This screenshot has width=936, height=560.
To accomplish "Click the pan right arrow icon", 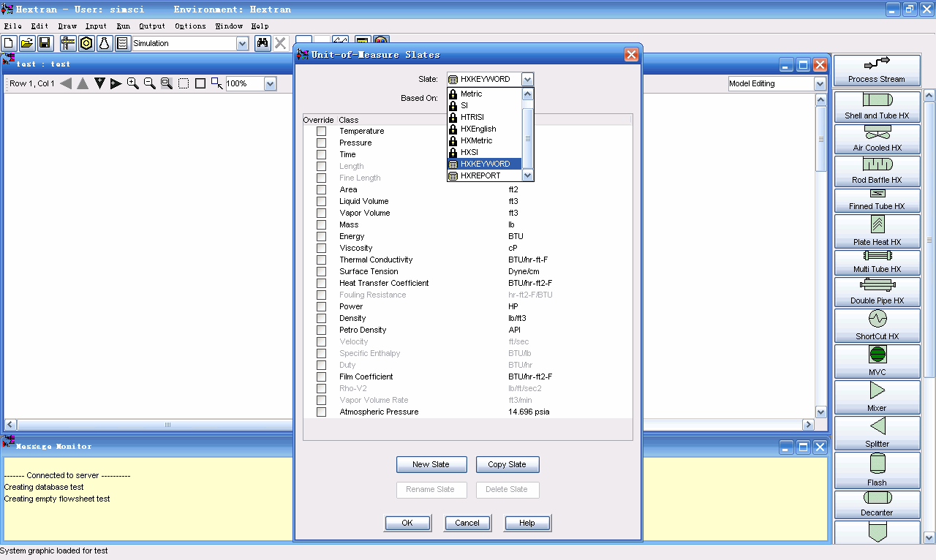I will [116, 83].
